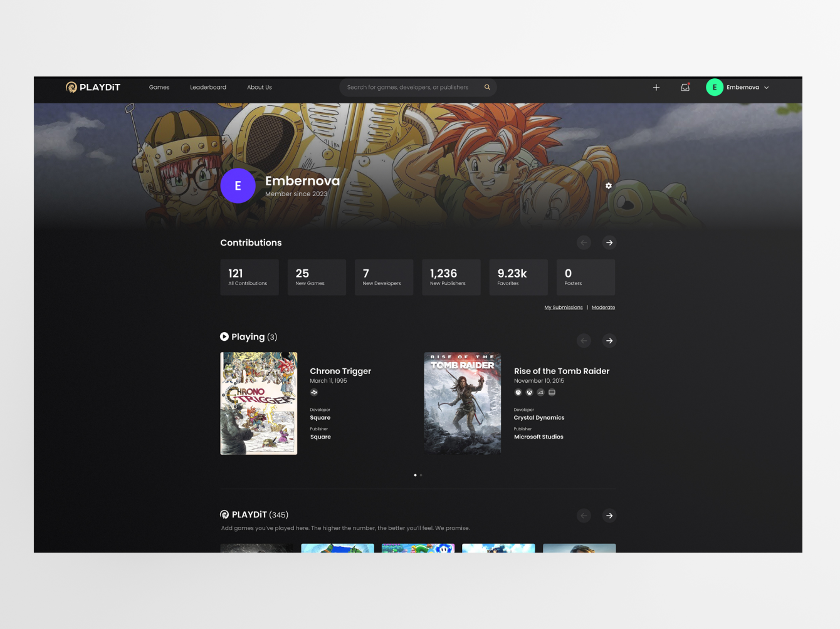The width and height of the screenshot is (840, 629).
Task: Click the green E avatar in navbar
Action: pos(715,87)
